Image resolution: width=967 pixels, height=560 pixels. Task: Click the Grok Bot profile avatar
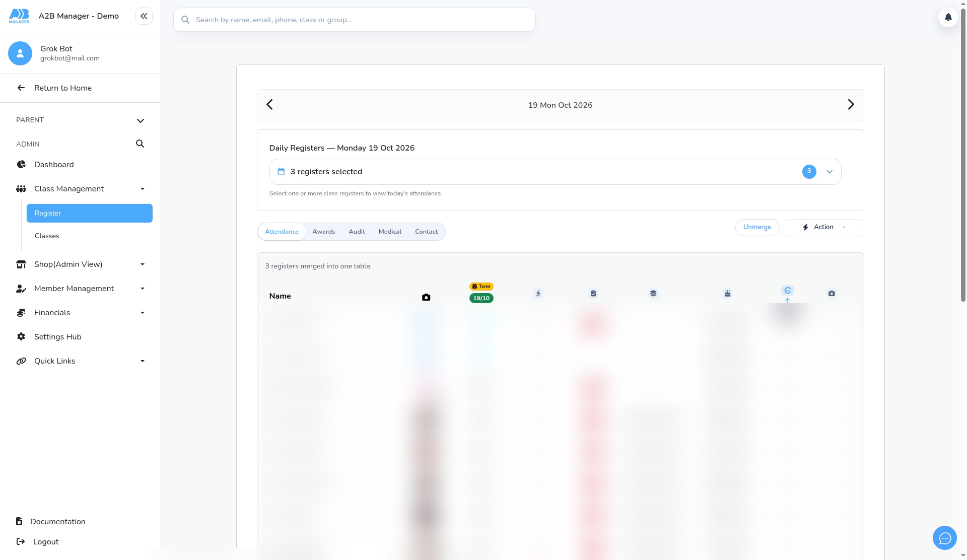pos(20,53)
